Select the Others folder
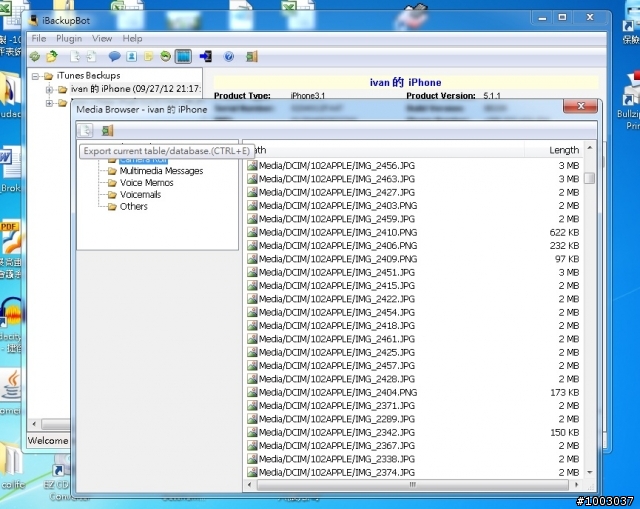640x509 pixels. click(x=133, y=206)
